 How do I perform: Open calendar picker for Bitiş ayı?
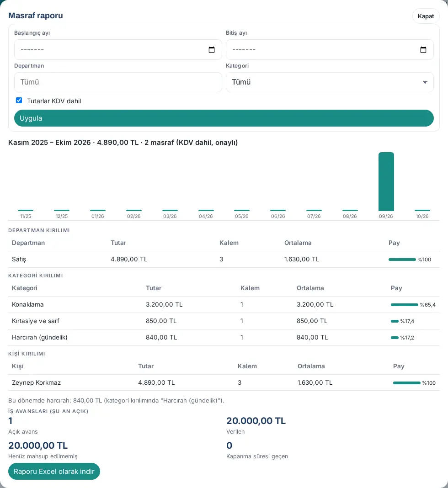pos(423,50)
